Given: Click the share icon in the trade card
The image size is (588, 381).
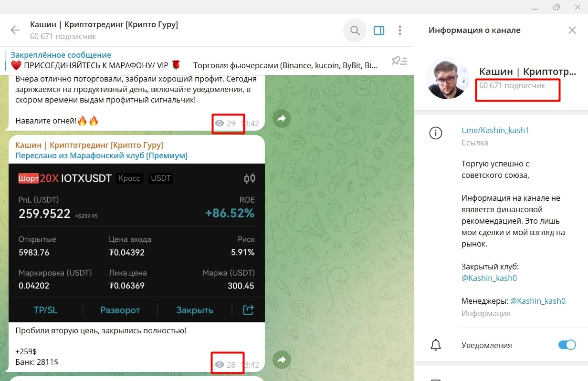Looking at the screenshot, I should pos(248,310).
